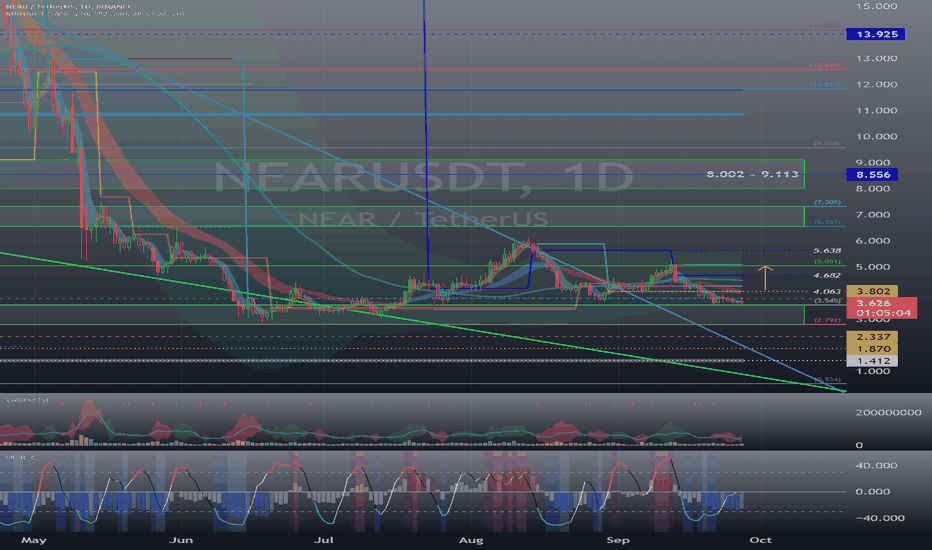
Task: Click the 7.000 price axis tick
Action: click(x=873, y=215)
